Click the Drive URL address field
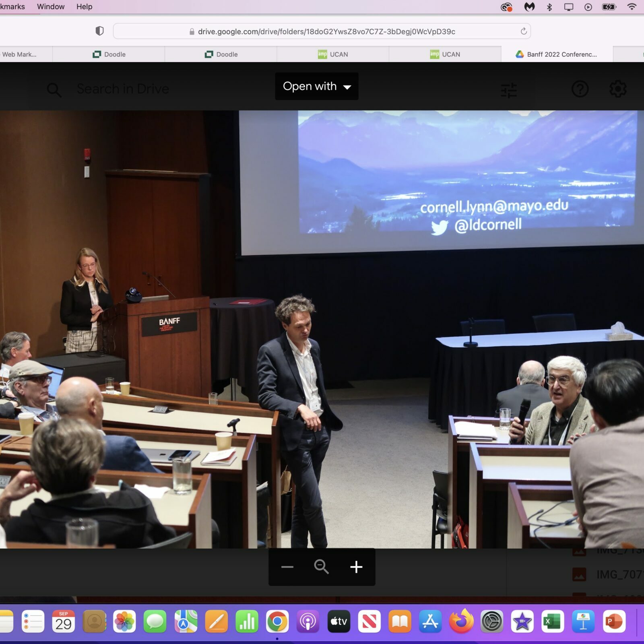This screenshot has height=644, width=644. pyautogui.click(x=326, y=31)
